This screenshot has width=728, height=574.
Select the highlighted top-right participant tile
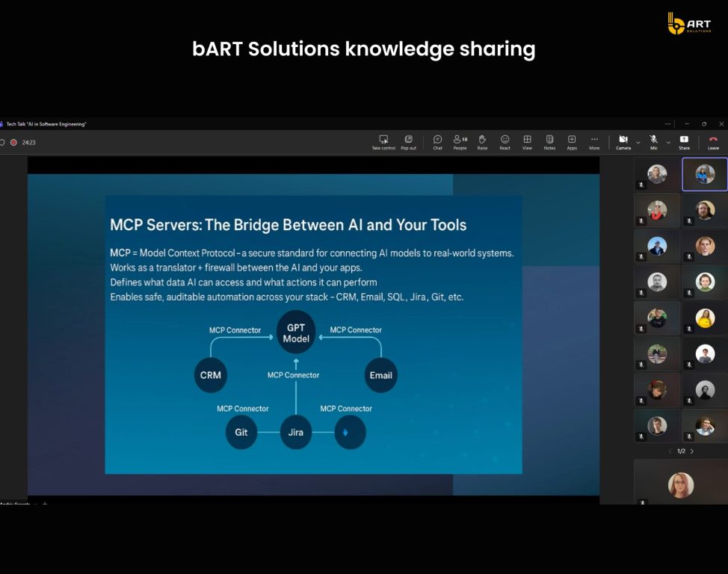[704, 174]
